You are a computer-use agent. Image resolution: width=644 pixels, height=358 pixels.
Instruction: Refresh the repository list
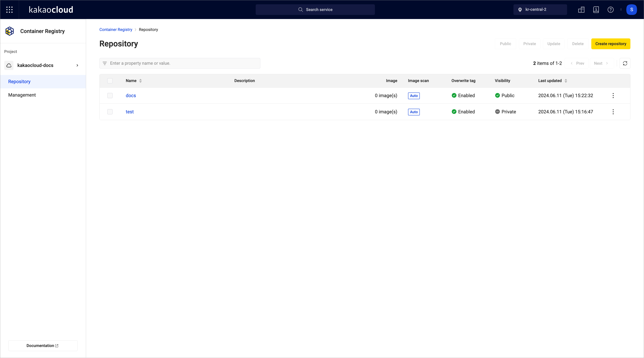(x=625, y=63)
